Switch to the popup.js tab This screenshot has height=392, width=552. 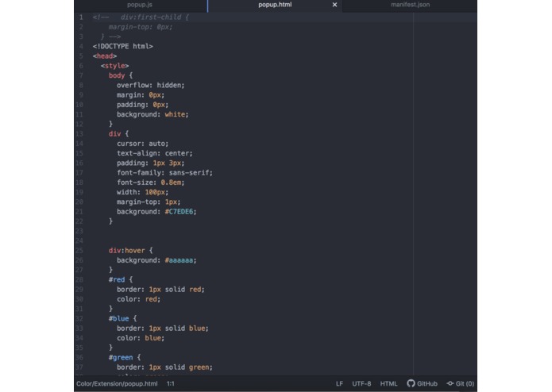click(140, 5)
